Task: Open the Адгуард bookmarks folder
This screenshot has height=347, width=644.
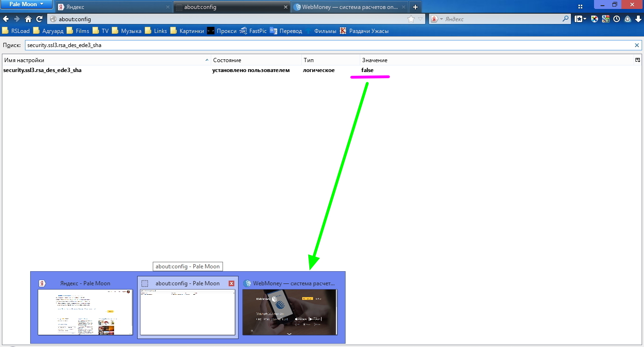Action: click(50, 31)
